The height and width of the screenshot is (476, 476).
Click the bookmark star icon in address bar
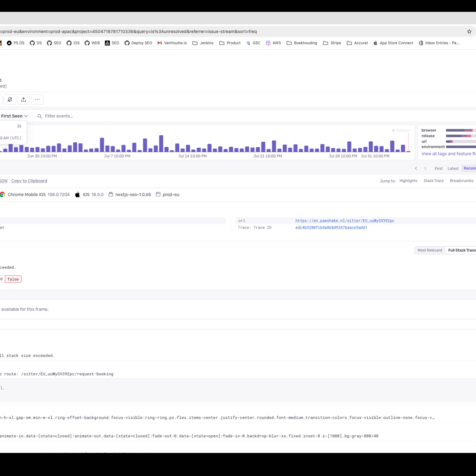tap(469, 31)
